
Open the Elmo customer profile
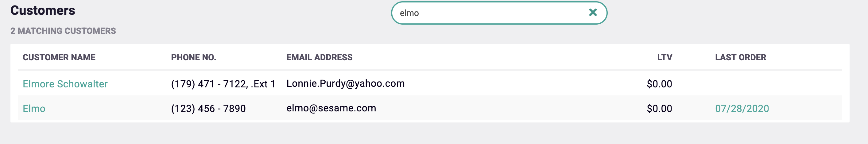[x=34, y=109]
